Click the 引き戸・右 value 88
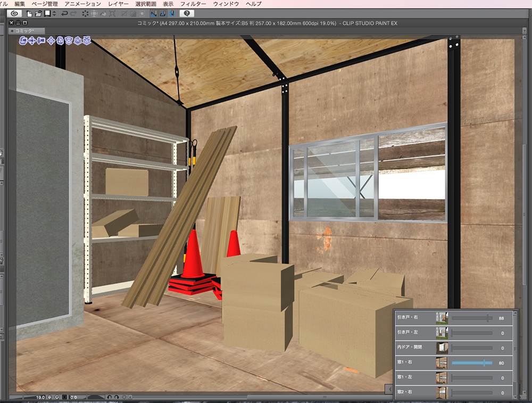This screenshot has height=403, width=532. 501,318
